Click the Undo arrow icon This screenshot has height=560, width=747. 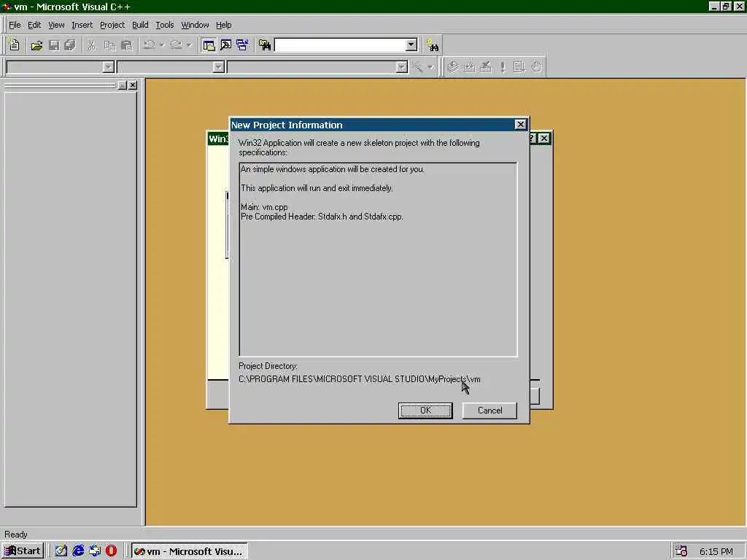click(x=149, y=45)
